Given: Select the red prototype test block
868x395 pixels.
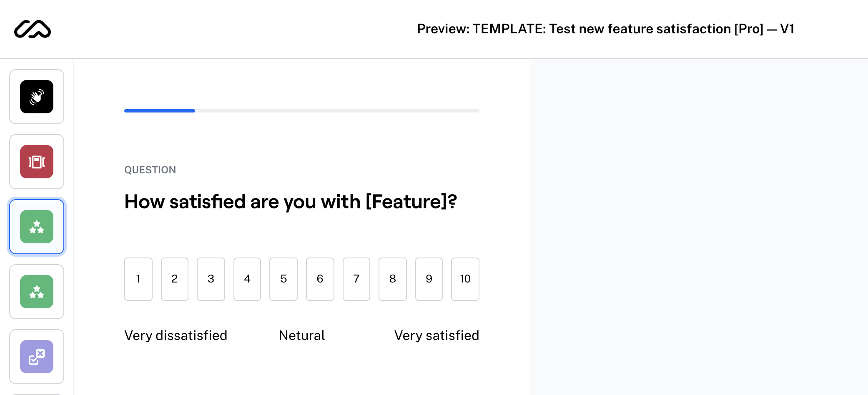Looking at the screenshot, I should (37, 162).
